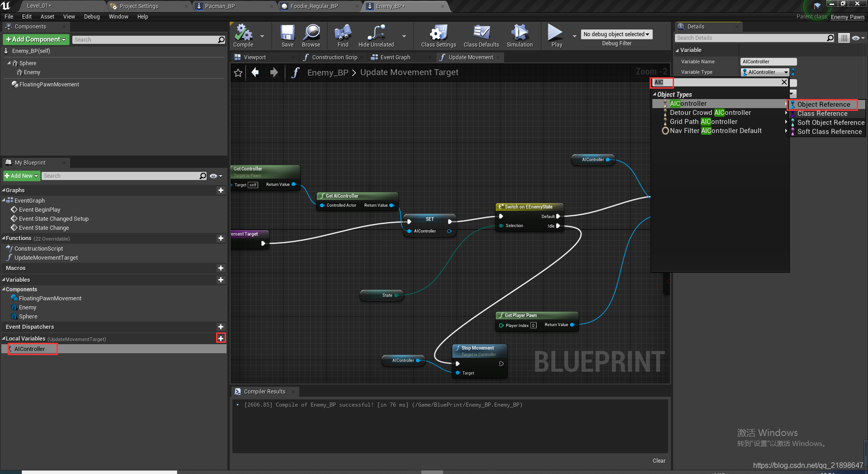
Task: Open the Find tool in toolbar
Action: (343, 36)
